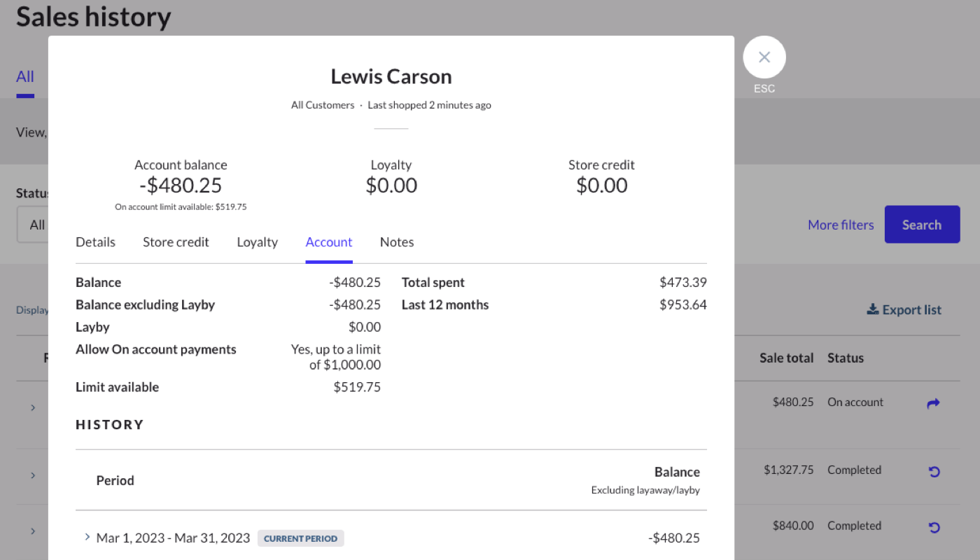The image size is (980, 560).
Task: Click the Export list link
Action: pyautogui.click(x=911, y=309)
